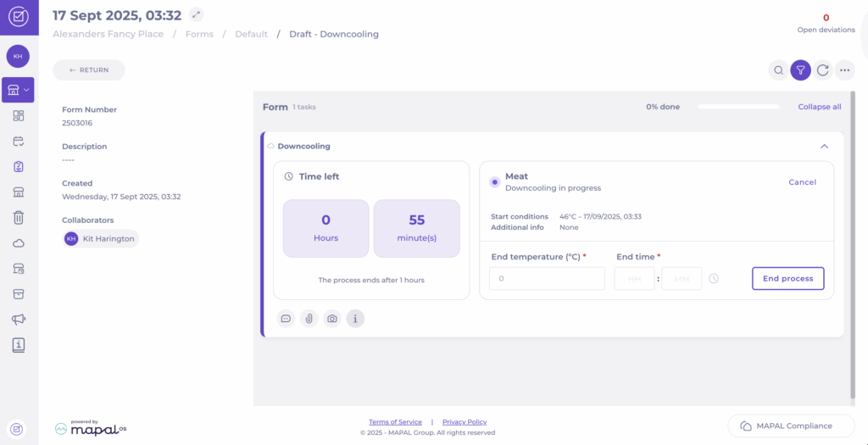Show task info via the i icon
This screenshot has width=868, height=445.
point(355,319)
